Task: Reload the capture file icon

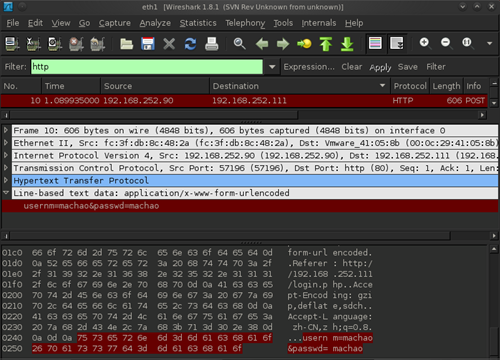Action: coord(190,43)
